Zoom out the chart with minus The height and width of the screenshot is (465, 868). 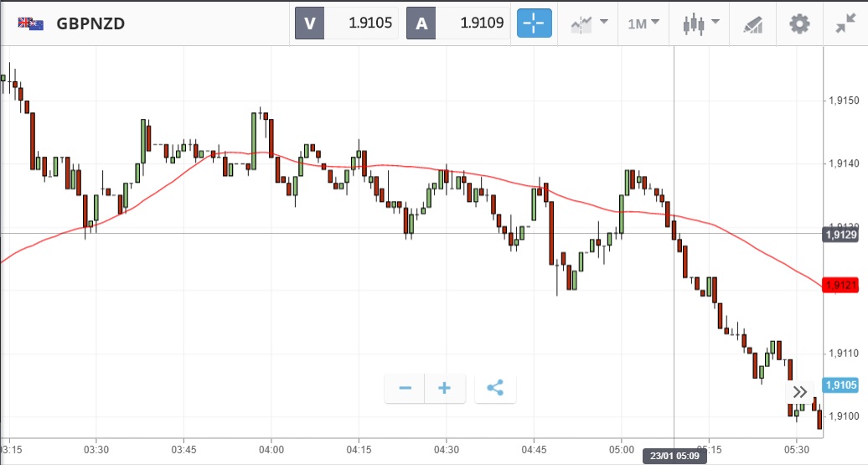405,388
